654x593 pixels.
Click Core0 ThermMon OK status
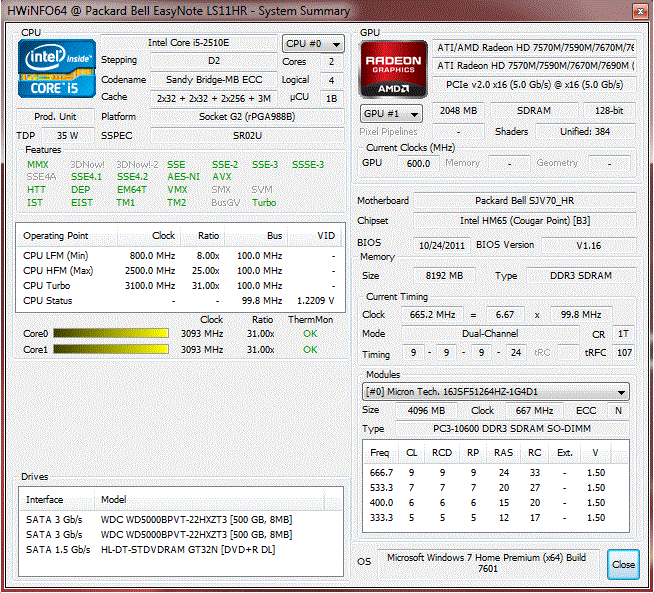tap(310, 334)
